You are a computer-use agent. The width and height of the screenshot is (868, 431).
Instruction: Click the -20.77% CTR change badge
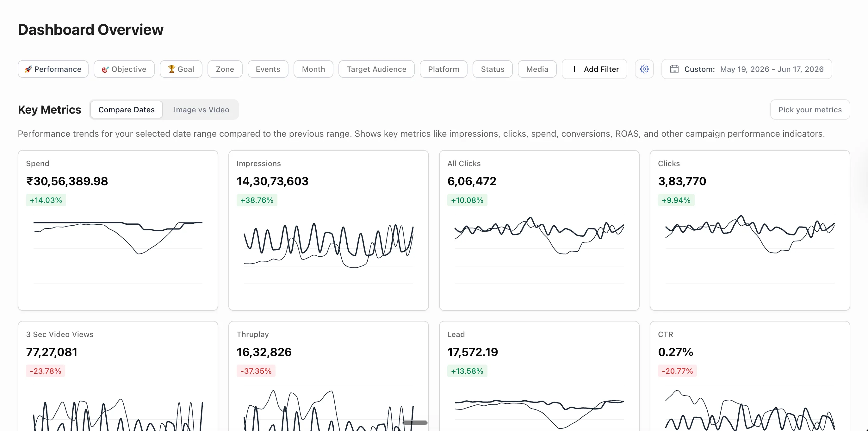coord(677,371)
